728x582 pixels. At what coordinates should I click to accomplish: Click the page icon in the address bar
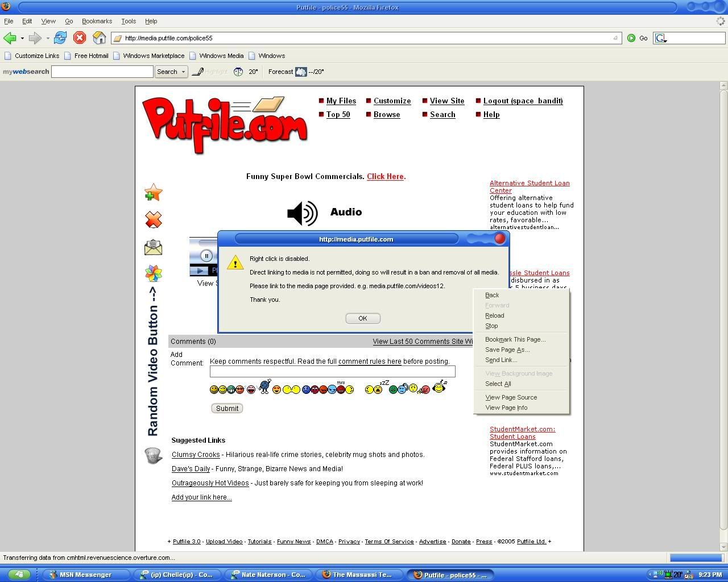pyautogui.click(x=118, y=38)
